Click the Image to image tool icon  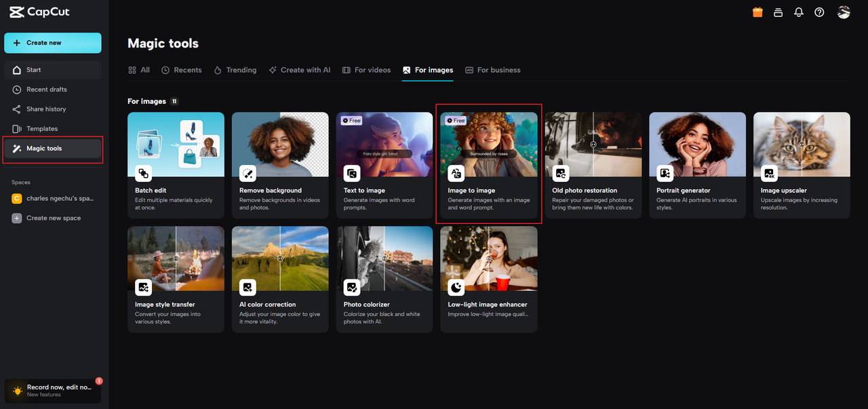tap(456, 174)
